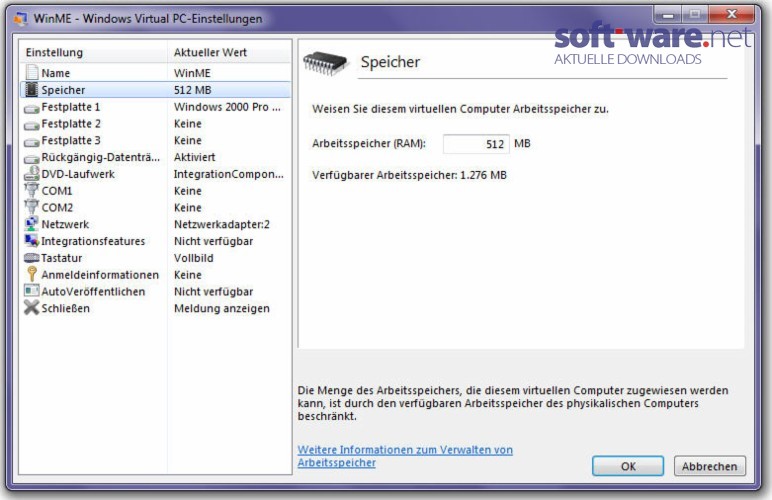Viewport: 772px width, 500px height.
Task: Click the value Meldung anzeigen
Action: tap(222, 309)
